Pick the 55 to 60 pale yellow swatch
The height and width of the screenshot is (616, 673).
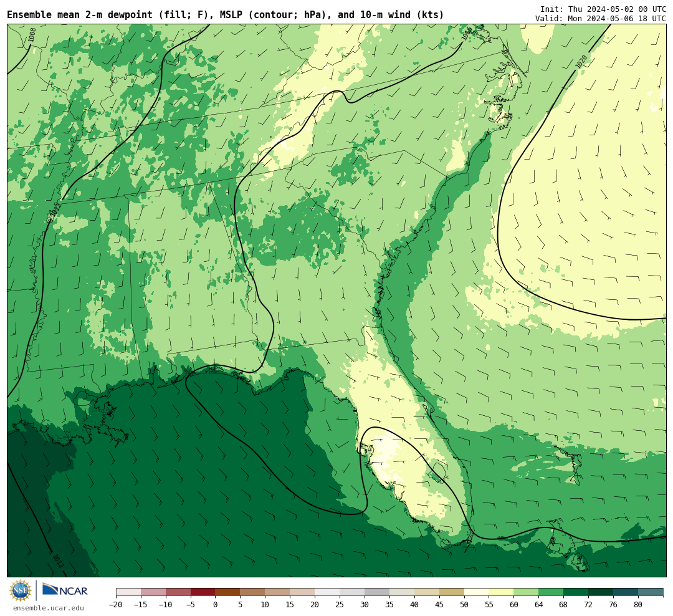point(502,592)
